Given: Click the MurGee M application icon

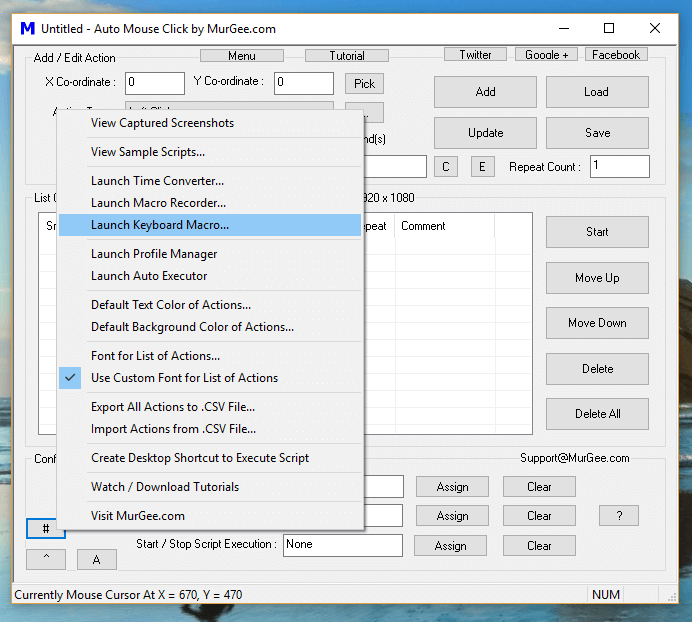Looking at the screenshot, I should click(x=28, y=29).
